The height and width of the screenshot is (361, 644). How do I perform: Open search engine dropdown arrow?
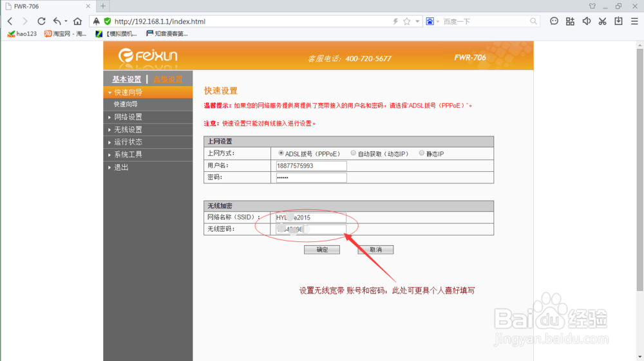(438, 21)
